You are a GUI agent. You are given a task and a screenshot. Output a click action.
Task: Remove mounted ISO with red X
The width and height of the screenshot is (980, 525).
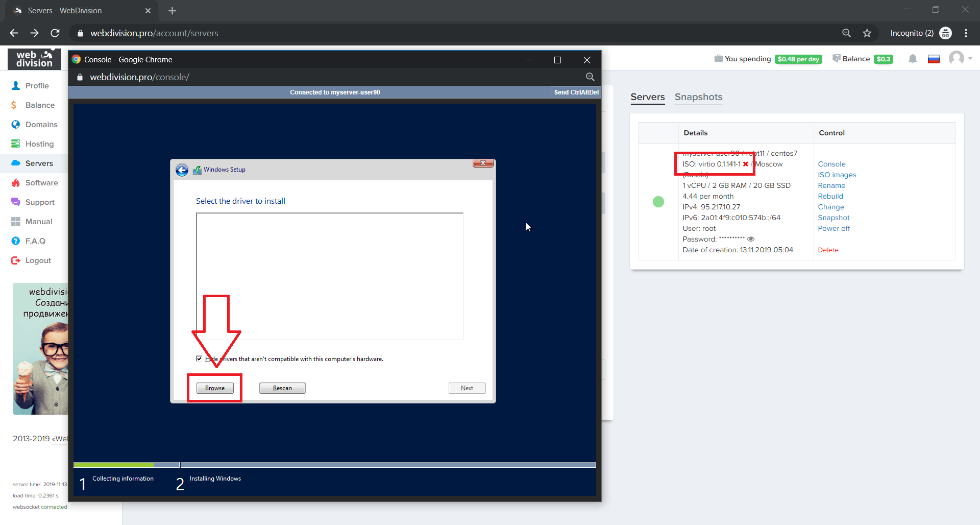click(x=746, y=164)
